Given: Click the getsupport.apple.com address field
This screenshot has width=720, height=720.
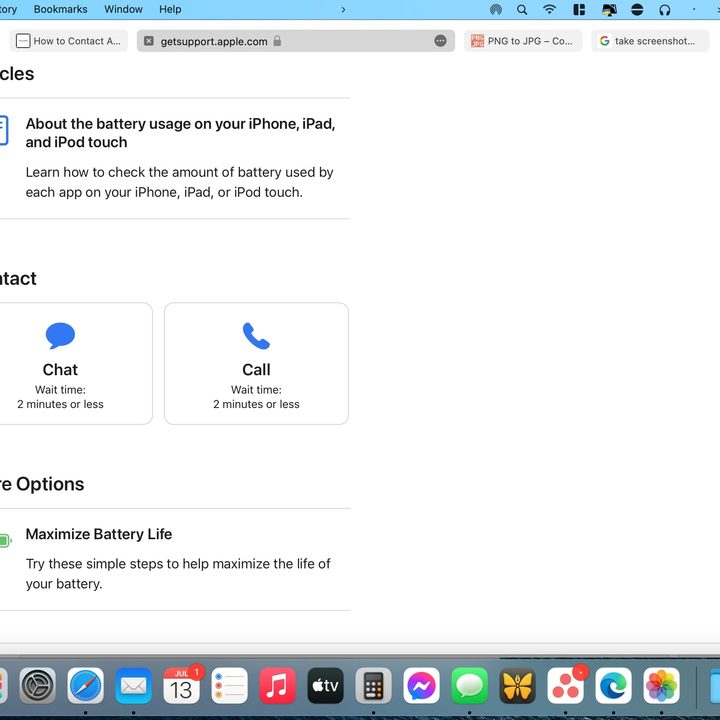Looking at the screenshot, I should pyautogui.click(x=296, y=41).
